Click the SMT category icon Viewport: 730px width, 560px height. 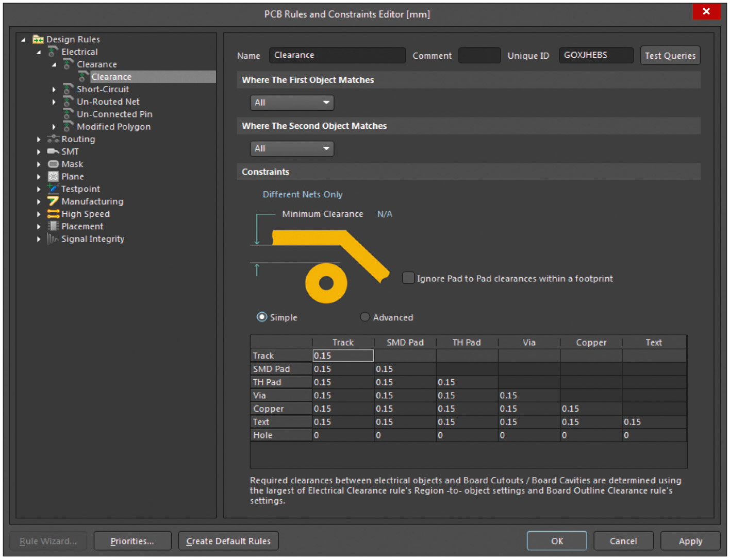coord(53,151)
